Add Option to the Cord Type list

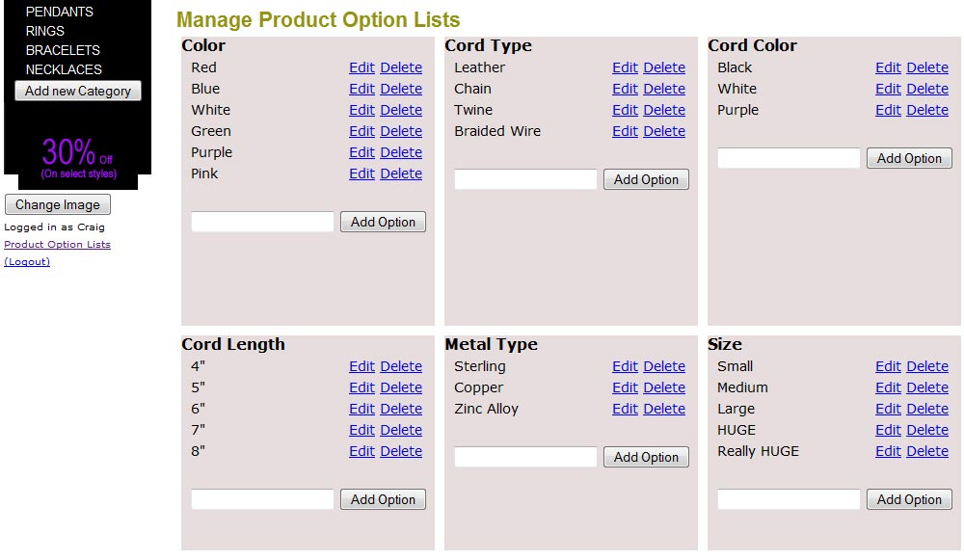[x=646, y=179]
